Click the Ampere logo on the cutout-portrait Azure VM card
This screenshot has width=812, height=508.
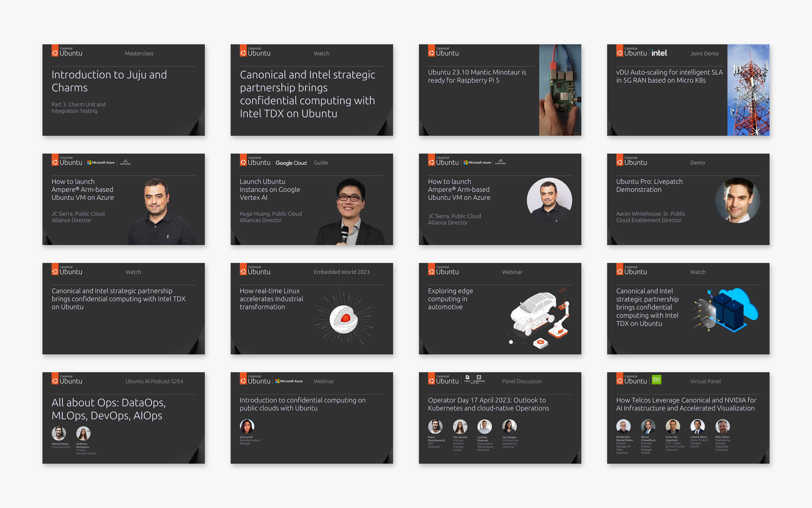(x=125, y=162)
